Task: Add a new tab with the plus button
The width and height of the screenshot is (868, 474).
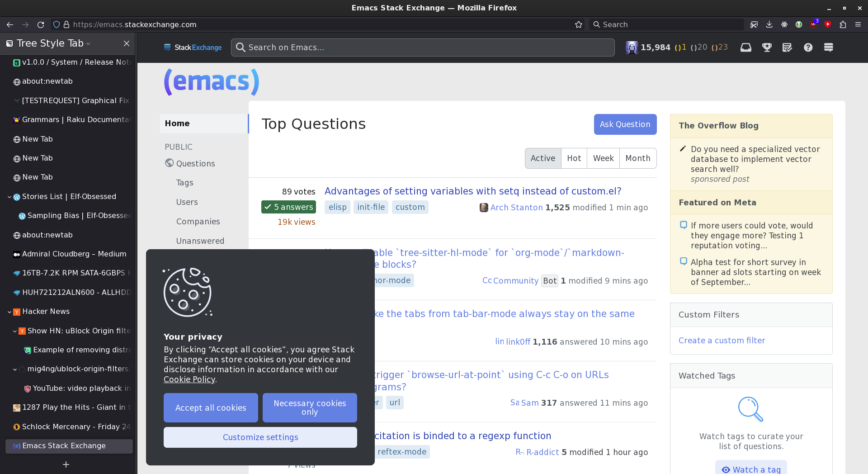Action: coord(66,465)
